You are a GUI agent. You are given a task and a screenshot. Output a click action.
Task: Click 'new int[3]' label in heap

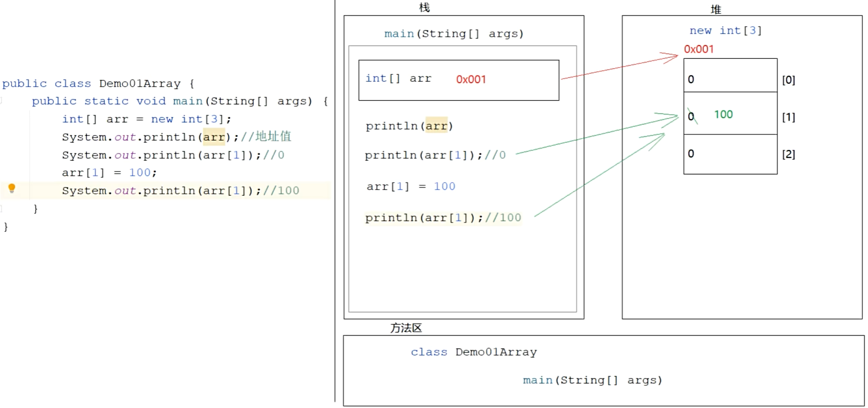tap(725, 31)
